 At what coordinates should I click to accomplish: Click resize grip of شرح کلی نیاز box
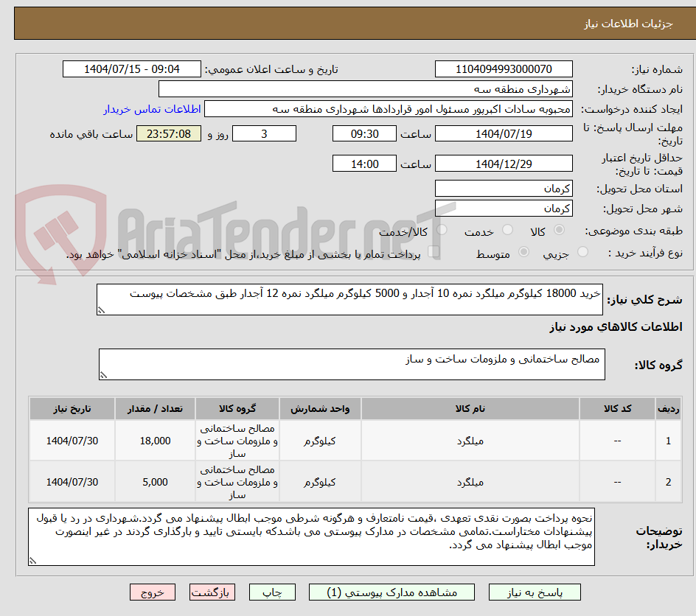101,310
